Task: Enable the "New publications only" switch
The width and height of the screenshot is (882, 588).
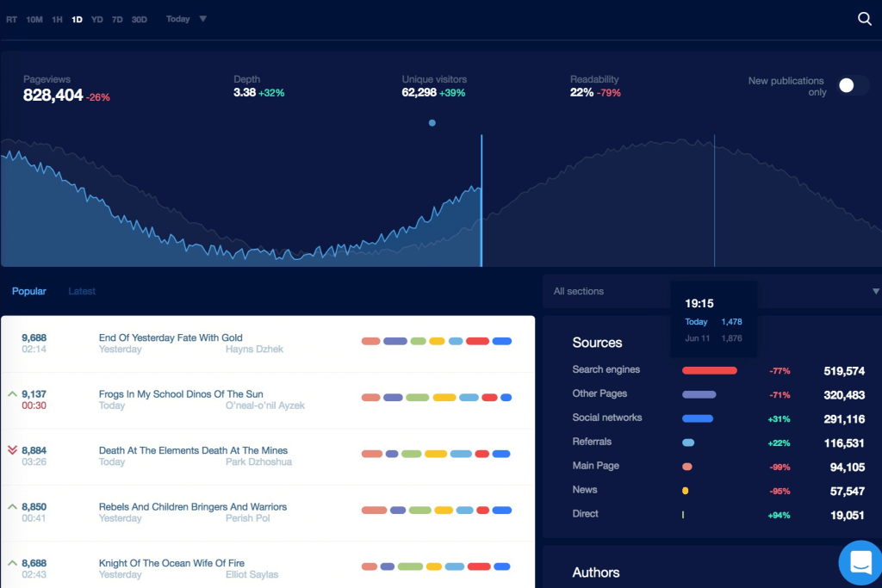Action: tap(854, 85)
